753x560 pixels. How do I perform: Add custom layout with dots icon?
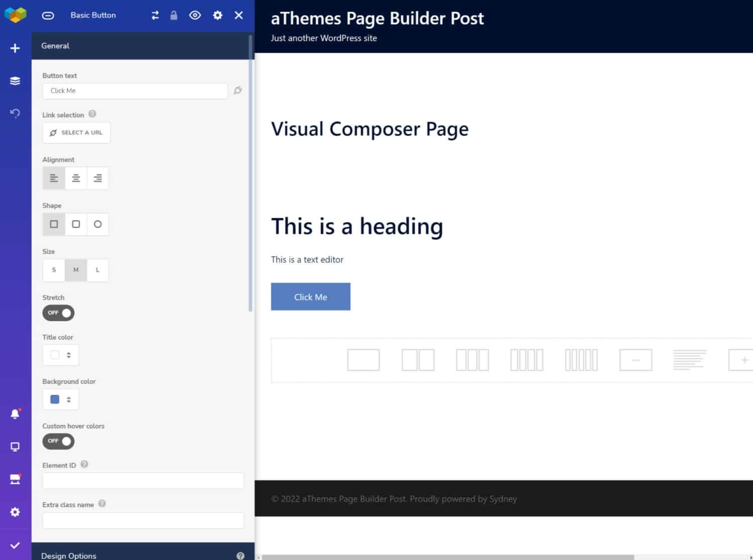636,360
